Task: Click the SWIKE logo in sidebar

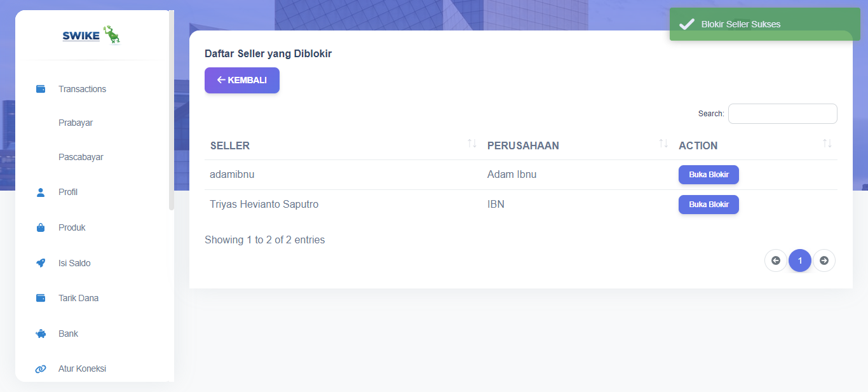Action: [92, 36]
